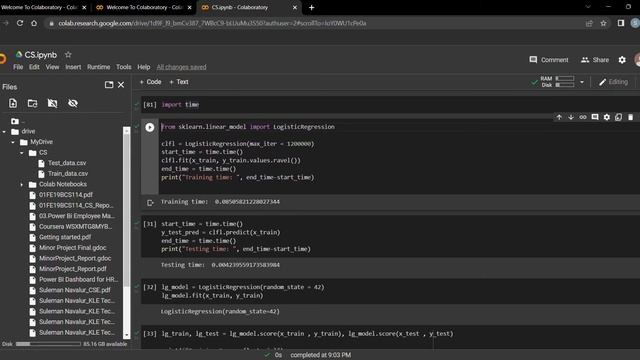640x360 pixels.
Task: Open the Comment panel
Action: [x=549, y=60]
